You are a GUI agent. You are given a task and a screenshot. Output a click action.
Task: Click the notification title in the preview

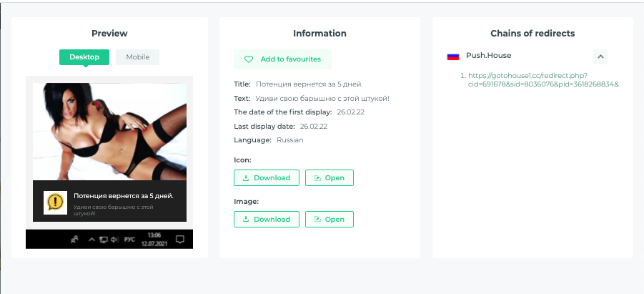[x=124, y=196]
